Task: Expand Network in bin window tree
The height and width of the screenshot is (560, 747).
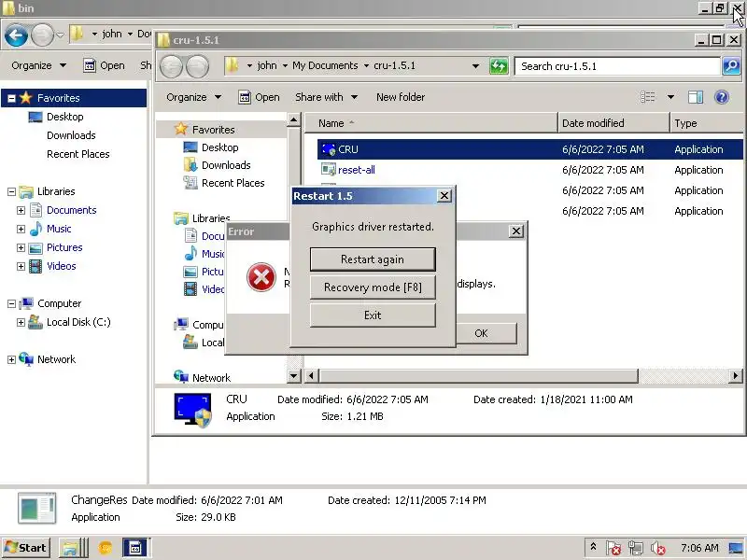Action: pyautogui.click(x=11, y=359)
